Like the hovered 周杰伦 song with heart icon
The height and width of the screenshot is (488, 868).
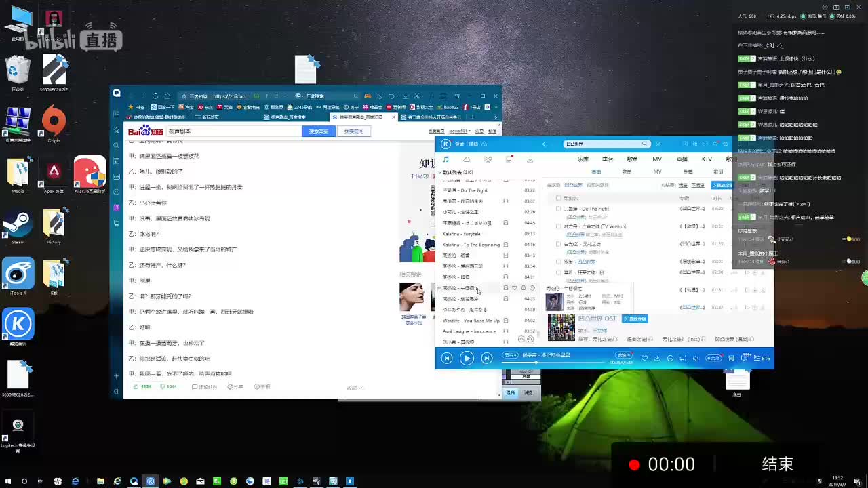click(x=514, y=288)
